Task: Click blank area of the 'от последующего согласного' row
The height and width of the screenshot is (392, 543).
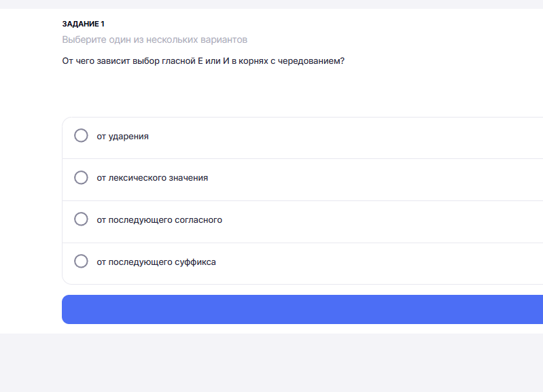Action: [347, 221]
